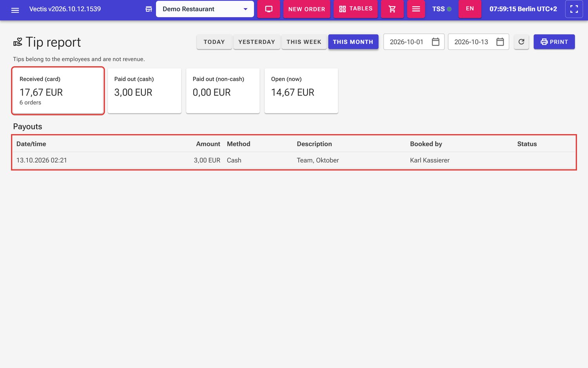This screenshot has width=588, height=368.
Task: Refresh the tip report
Action: point(521,42)
